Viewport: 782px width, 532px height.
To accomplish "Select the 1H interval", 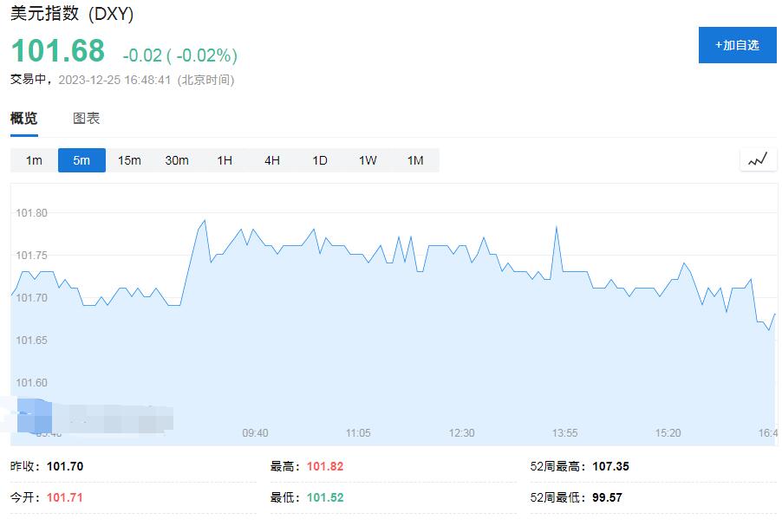I will (225, 160).
